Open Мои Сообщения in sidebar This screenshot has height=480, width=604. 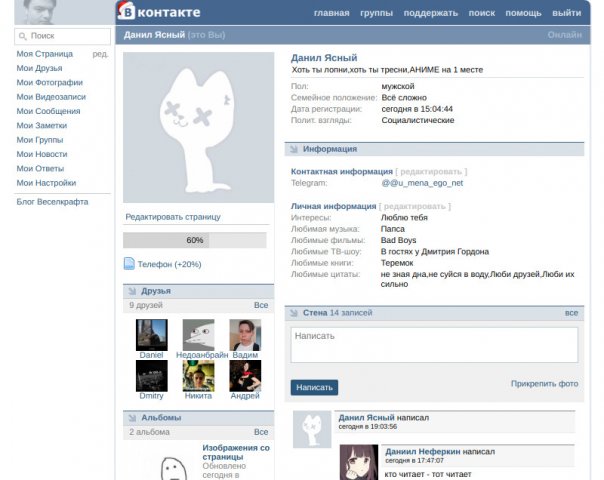coord(48,111)
